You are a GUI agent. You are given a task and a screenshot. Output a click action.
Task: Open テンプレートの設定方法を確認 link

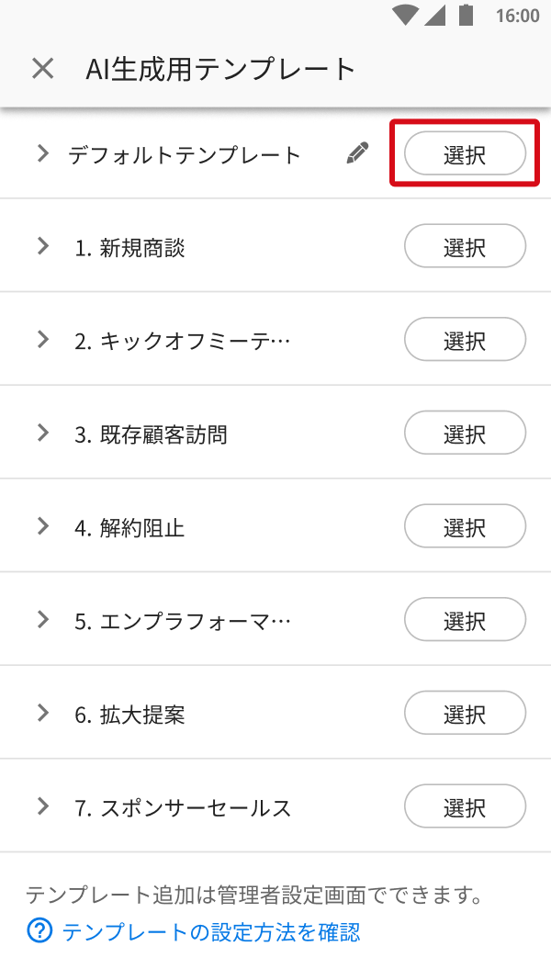tap(211, 932)
